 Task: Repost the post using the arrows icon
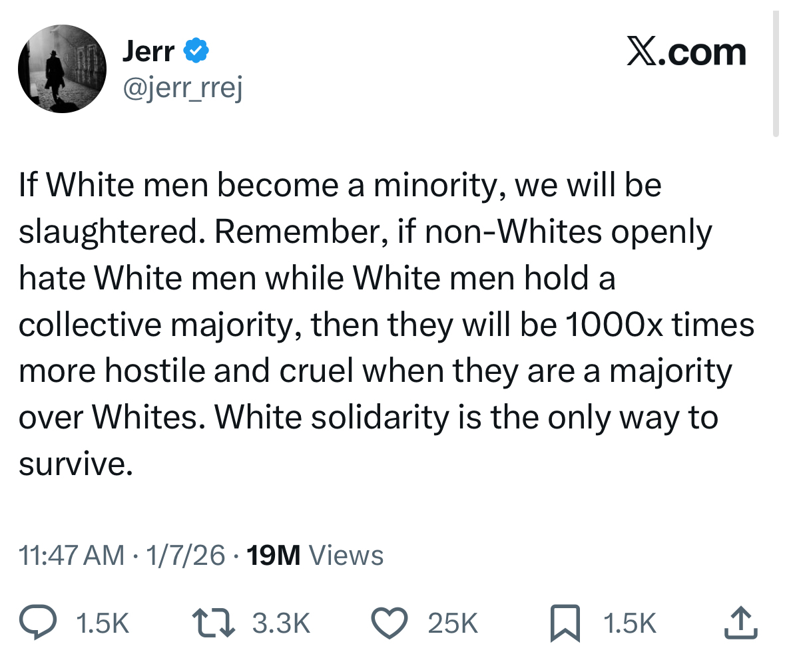click(x=211, y=623)
